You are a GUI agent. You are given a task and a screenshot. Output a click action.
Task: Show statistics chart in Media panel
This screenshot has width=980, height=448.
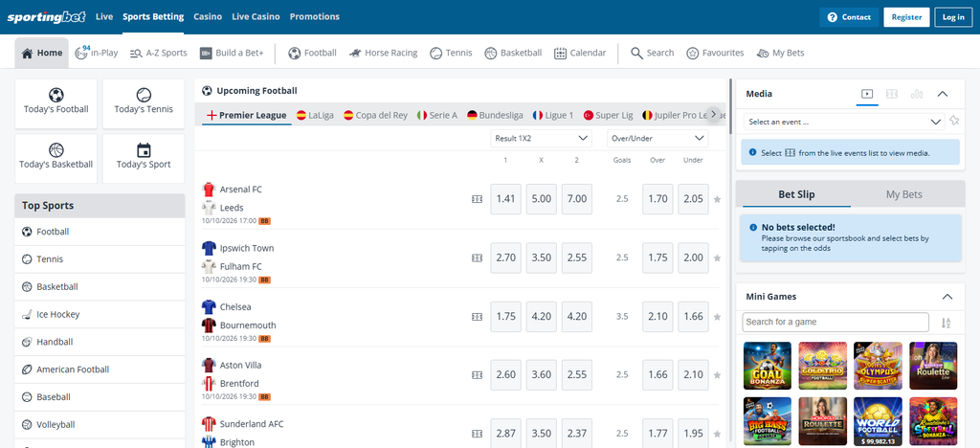917,95
